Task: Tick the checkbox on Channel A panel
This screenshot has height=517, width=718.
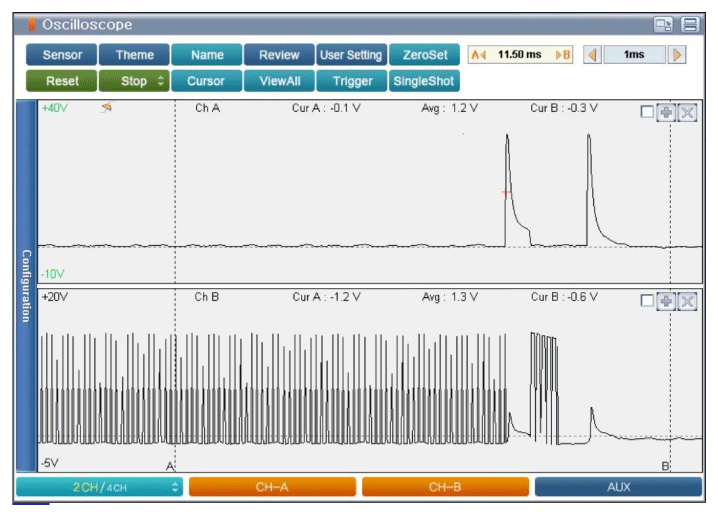Action: (x=647, y=112)
